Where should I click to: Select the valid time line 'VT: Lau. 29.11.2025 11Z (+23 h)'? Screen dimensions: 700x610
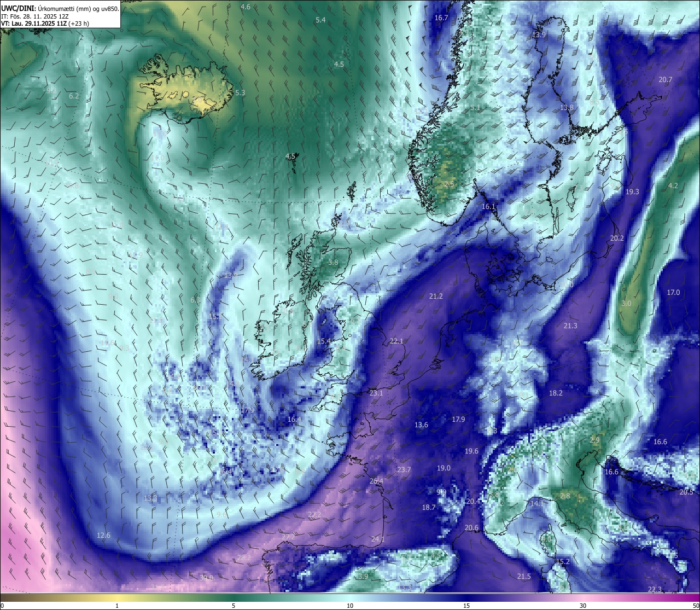click(45, 24)
